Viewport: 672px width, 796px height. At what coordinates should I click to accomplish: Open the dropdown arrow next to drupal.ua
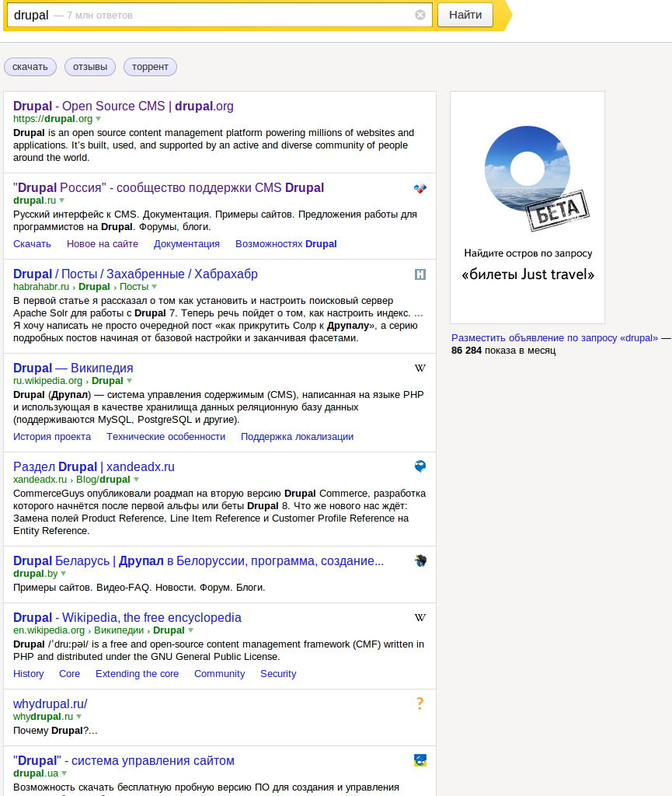pyautogui.click(x=64, y=773)
